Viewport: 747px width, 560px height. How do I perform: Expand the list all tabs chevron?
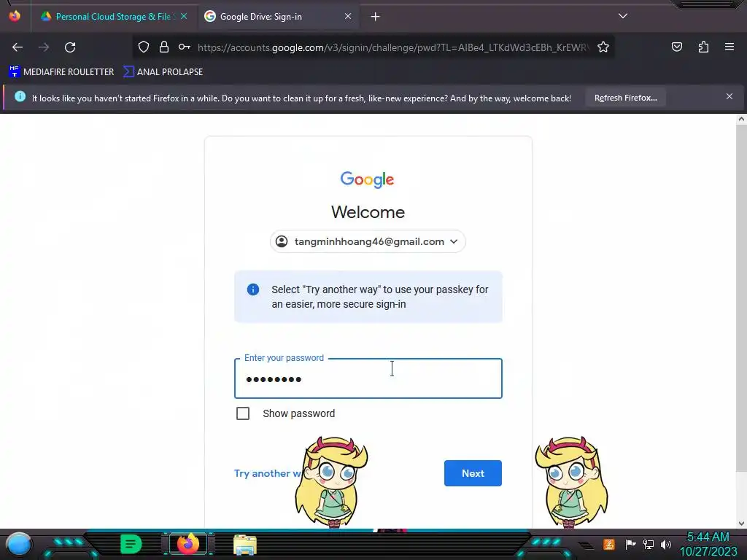point(623,16)
